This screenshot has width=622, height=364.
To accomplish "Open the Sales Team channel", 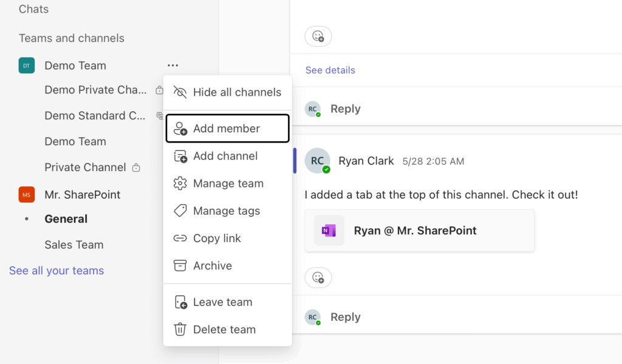I will (73, 244).
